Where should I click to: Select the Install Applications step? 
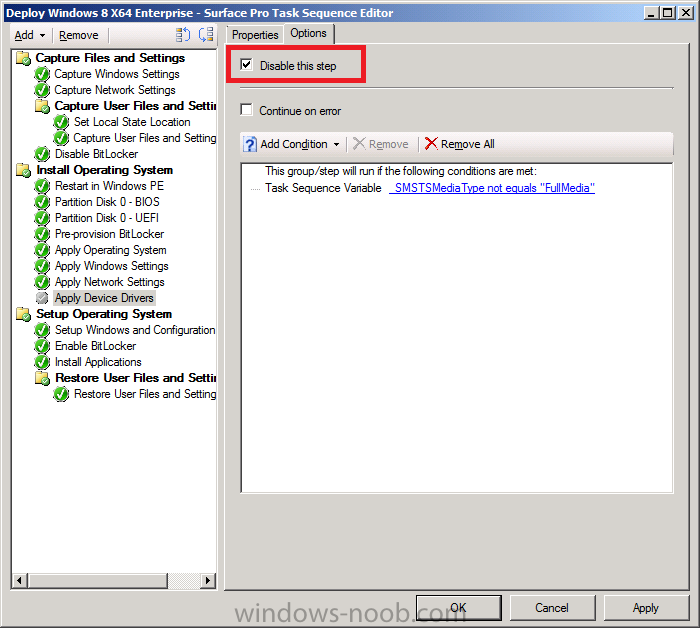click(x=98, y=362)
